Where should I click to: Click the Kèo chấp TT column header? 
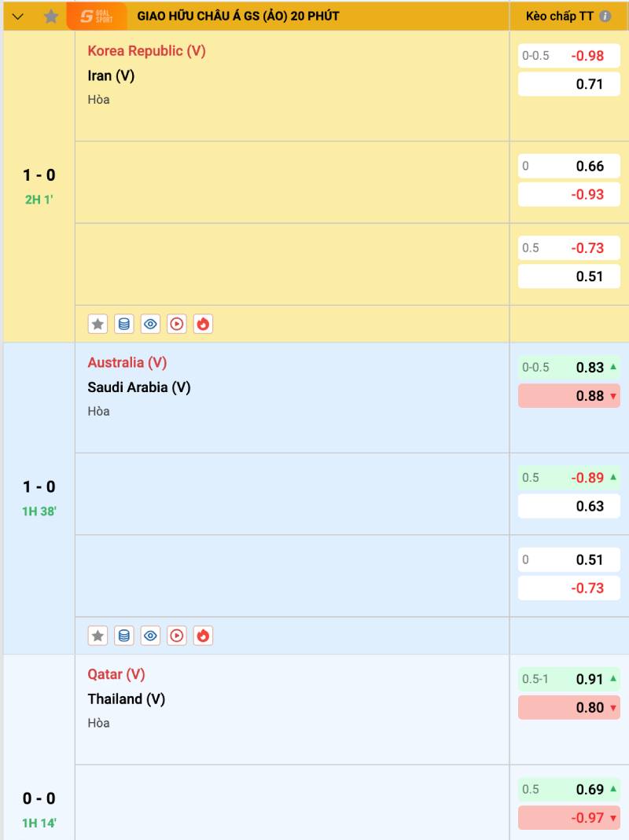(x=559, y=17)
